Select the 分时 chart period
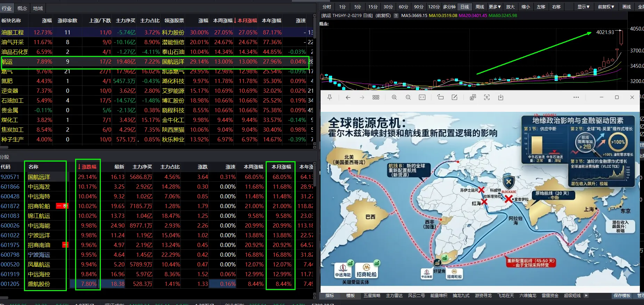This screenshot has width=644, height=305. click(327, 7)
